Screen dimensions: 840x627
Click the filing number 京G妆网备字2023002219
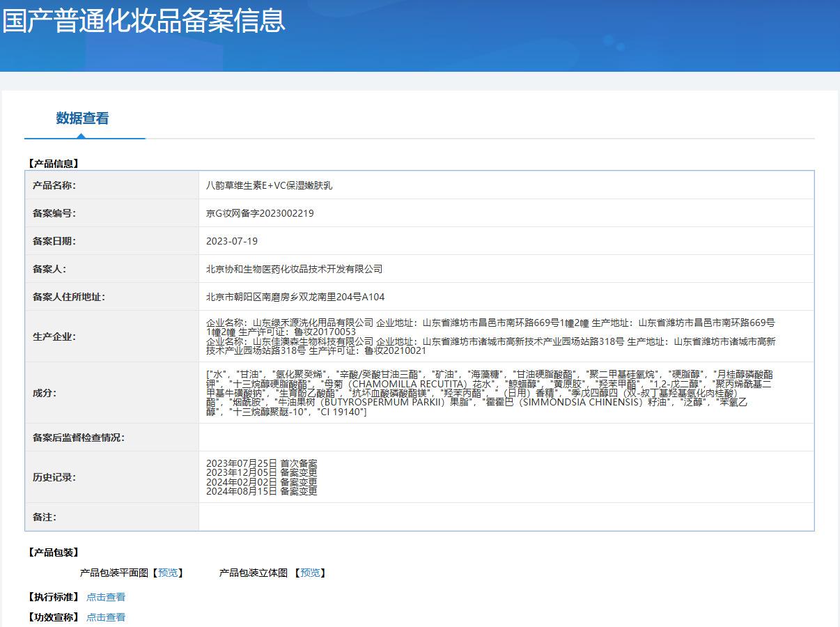coord(260,213)
